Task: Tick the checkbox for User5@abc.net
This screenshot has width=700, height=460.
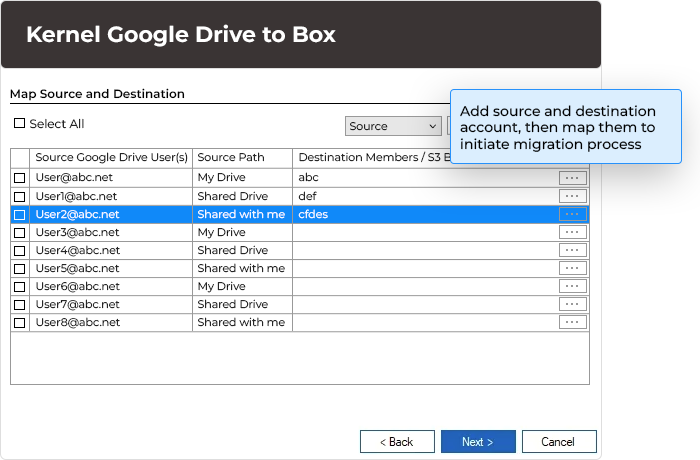Action: coord(20,269)
